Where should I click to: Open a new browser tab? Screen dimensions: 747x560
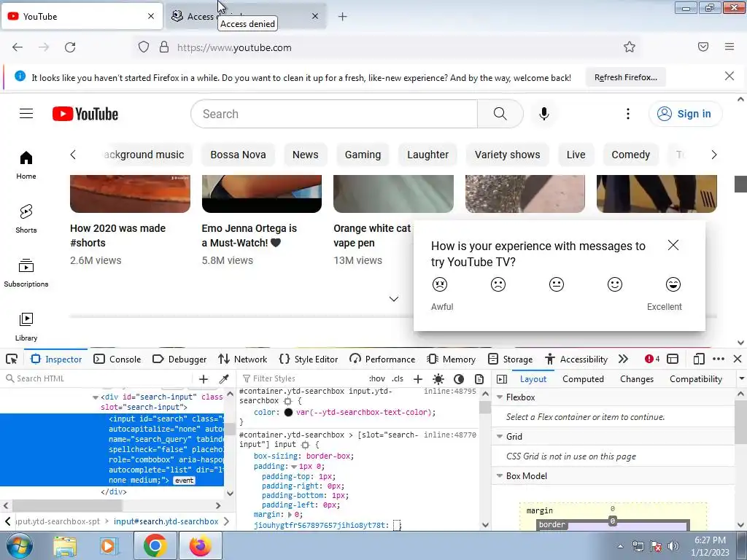pos(343,17)
